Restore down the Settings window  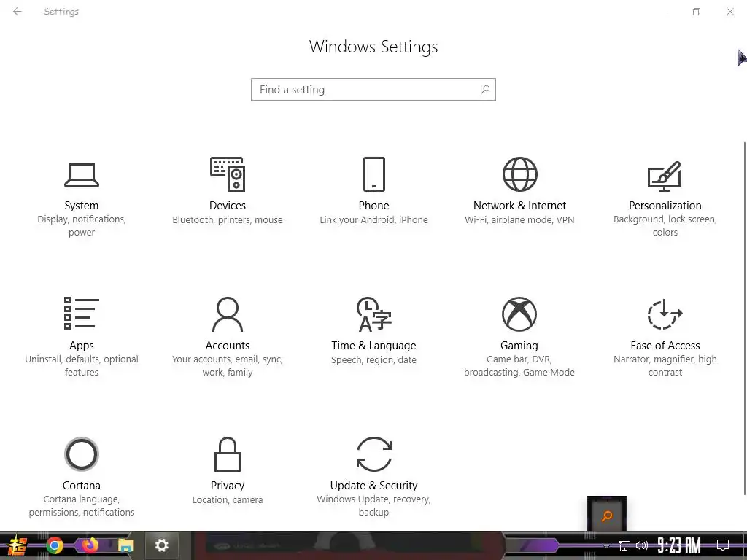point(697,12)
